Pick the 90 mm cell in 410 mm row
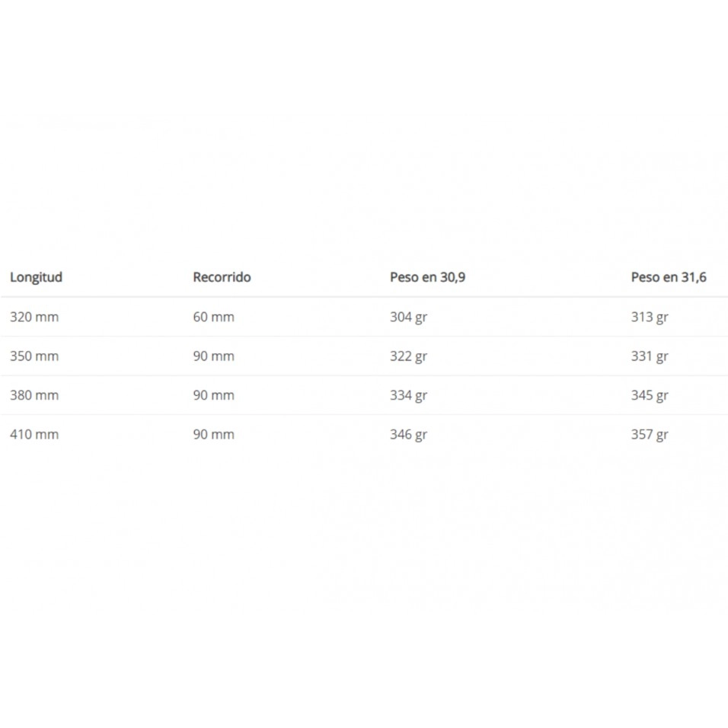The image size is (728, 728). (213, 435)
